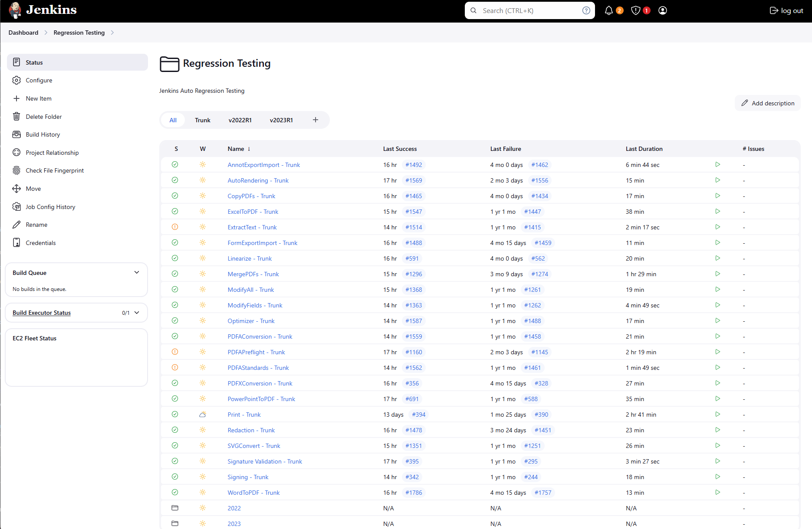Screen dimensions: 812x529
Task: Open Job Config History
Action: point(50,207)
